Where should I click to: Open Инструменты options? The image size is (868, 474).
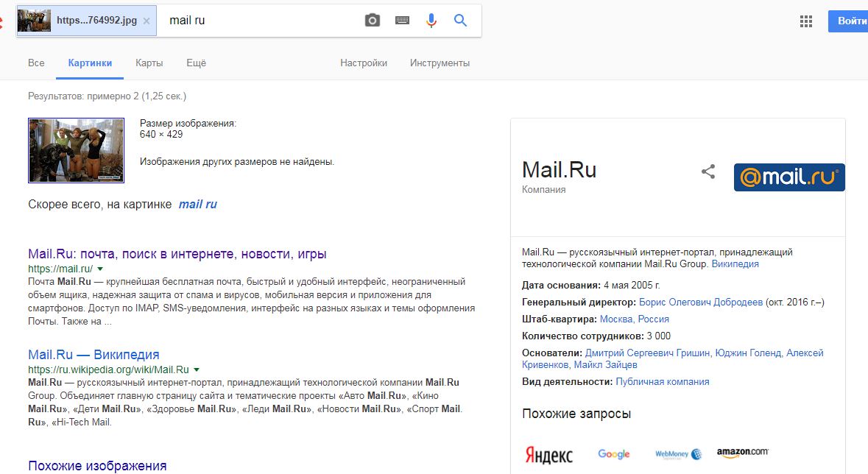(x=440, y=63)
